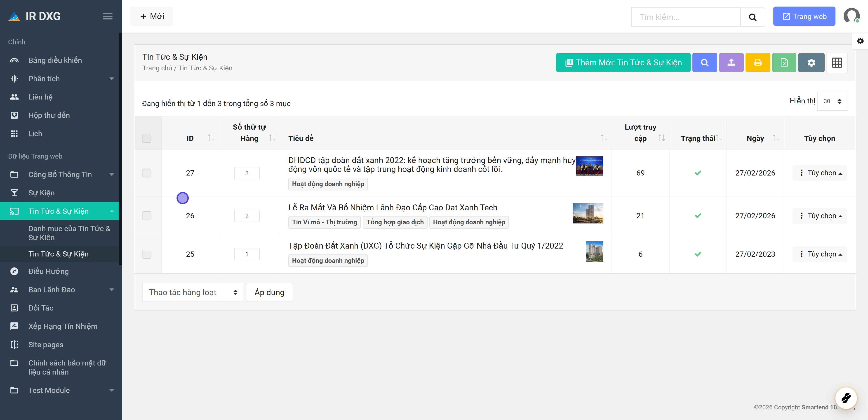
Task: Click the Tin Vĩ mô - Thị trường tag
Action: pyautogui.click(x=325, y=222)
